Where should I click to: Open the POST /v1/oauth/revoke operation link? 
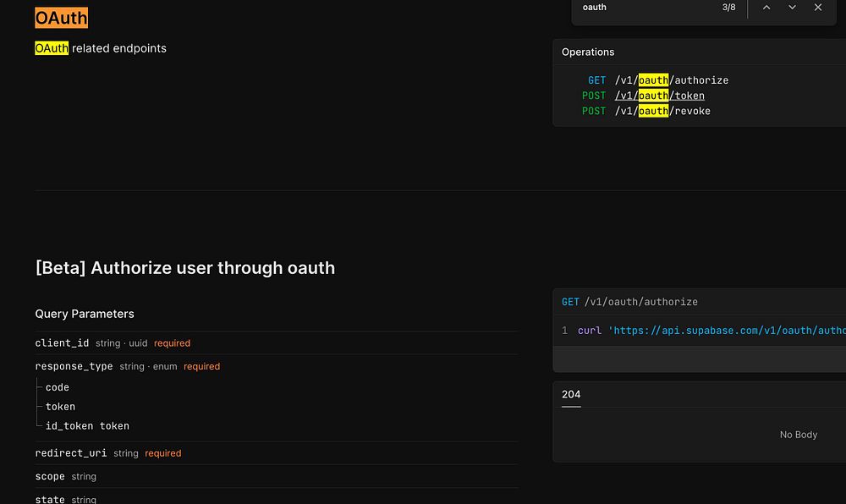[662, 111]
